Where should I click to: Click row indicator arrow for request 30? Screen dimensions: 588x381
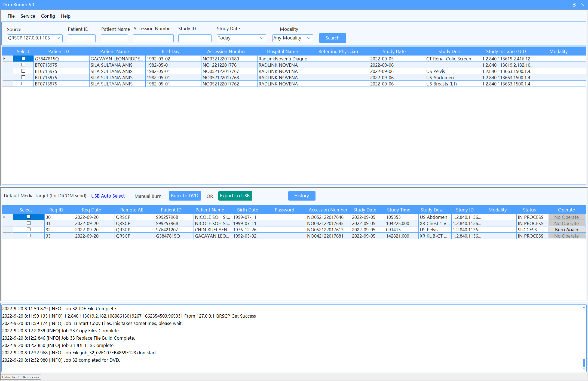(x=4, y=217)
